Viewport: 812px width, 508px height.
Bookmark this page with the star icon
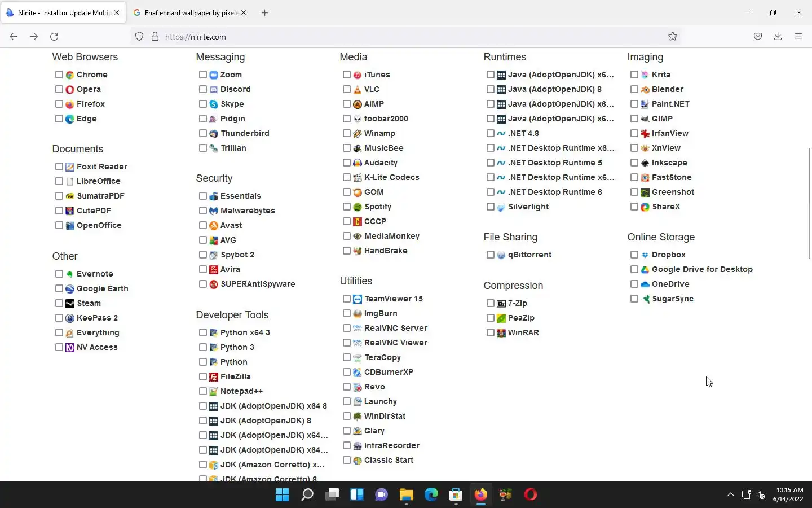pyautogui.click(x=673, y=37)
